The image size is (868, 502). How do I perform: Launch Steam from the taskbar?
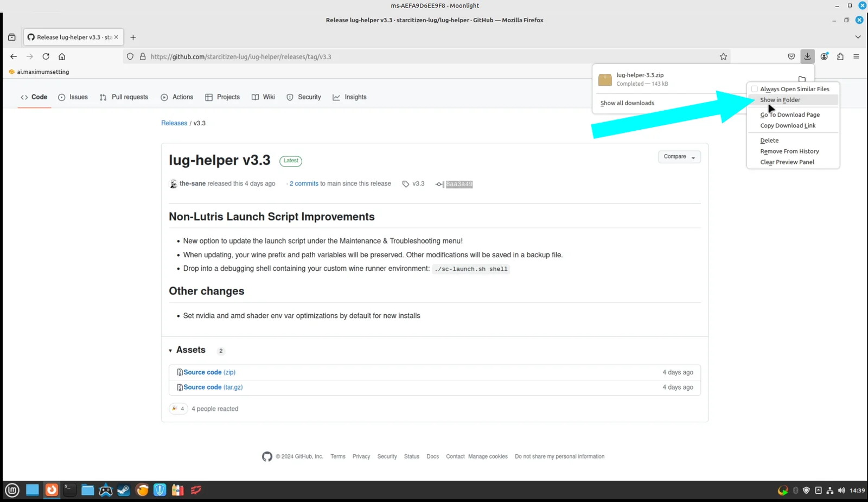[124, 490]
